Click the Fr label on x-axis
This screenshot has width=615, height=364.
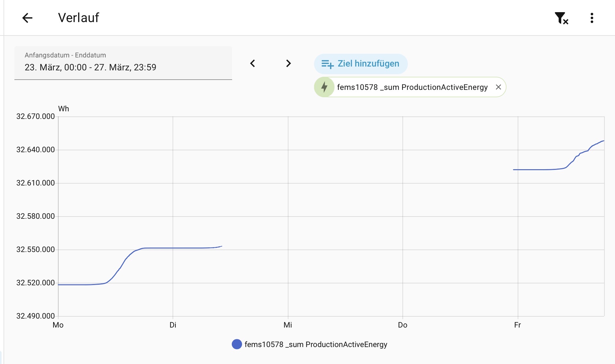517,325
